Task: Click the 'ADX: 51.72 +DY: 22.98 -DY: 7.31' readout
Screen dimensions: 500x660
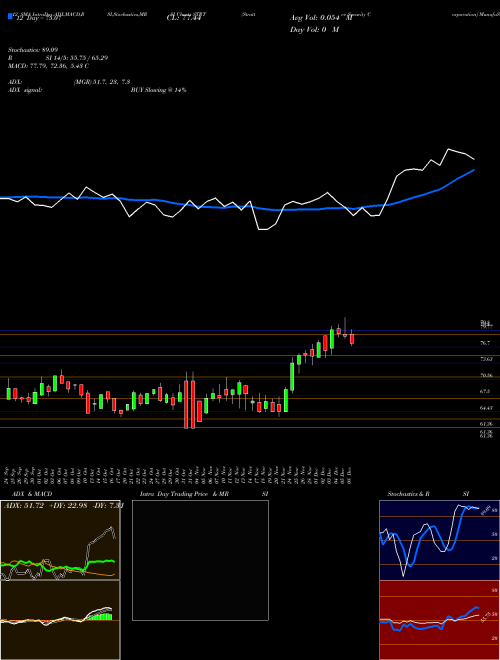Action: [63, 506]
